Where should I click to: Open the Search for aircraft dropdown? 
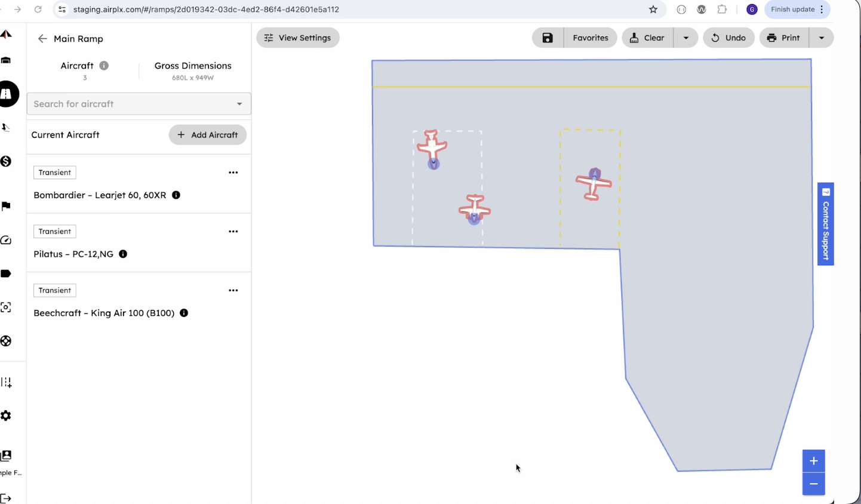coord(139,104)
